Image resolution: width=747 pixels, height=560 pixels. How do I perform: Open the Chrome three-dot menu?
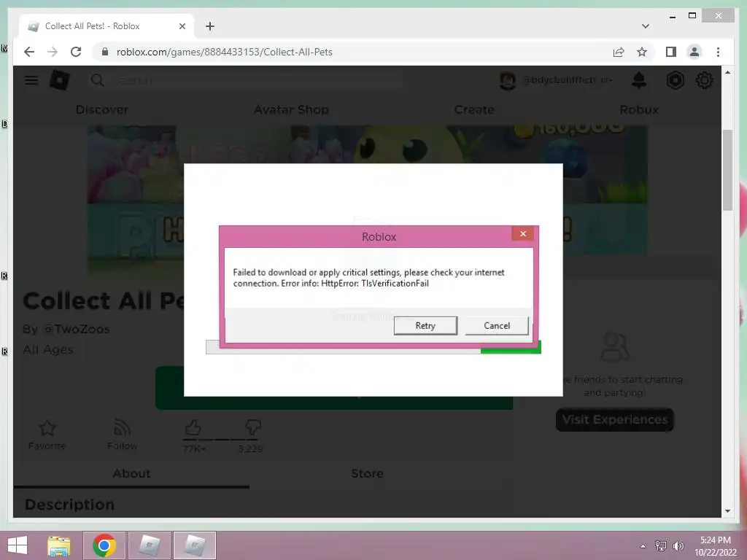(x=718, y=52)
